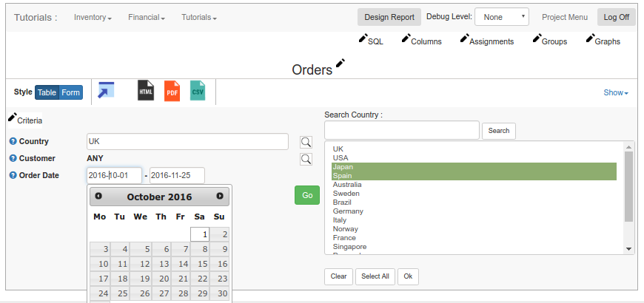Click the HTML export icon
Viewport: 644px width, 303px height.
146,91
